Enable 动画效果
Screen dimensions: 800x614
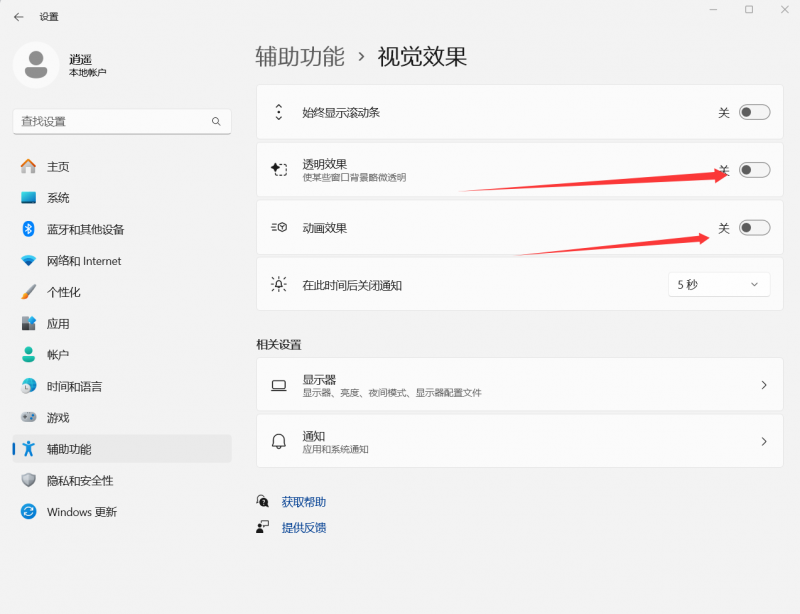pyautogui.click(x=755, y=228)
